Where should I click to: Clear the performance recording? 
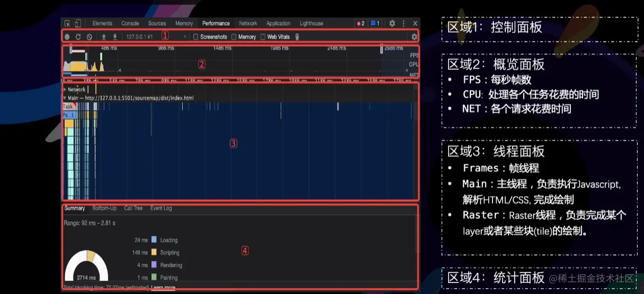(x=90, y=37)
